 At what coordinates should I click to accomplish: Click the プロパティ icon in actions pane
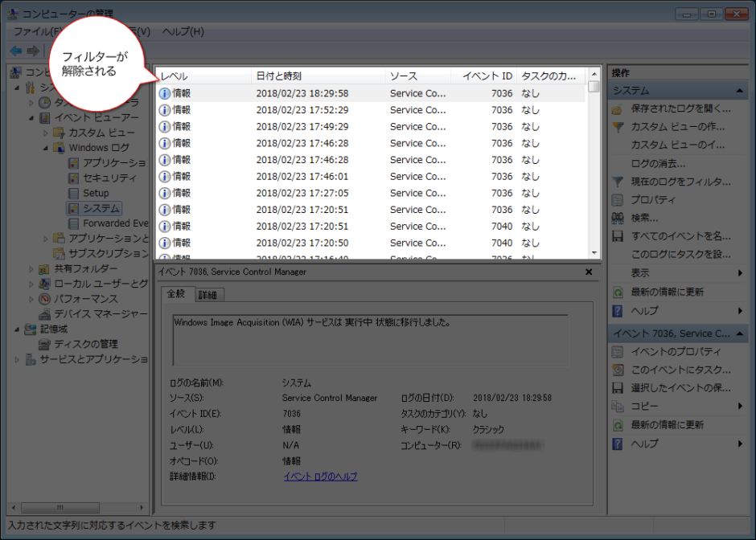(618, 200)
